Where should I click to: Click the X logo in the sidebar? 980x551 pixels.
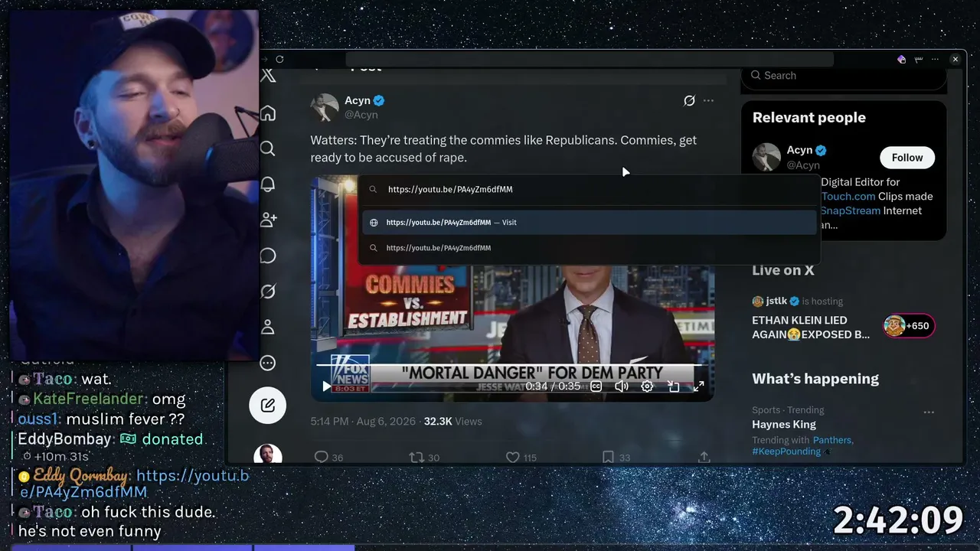tap(268, 76)
